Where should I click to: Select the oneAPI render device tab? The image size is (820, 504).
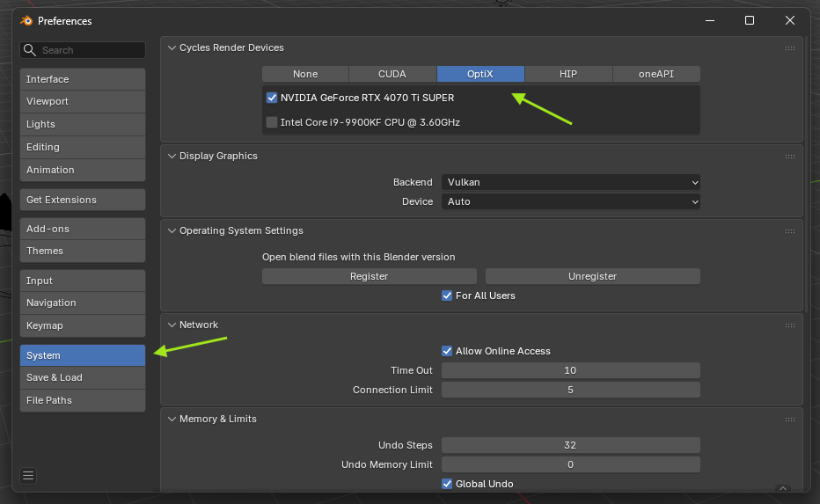pyautogui.click(x=656, y=74)
